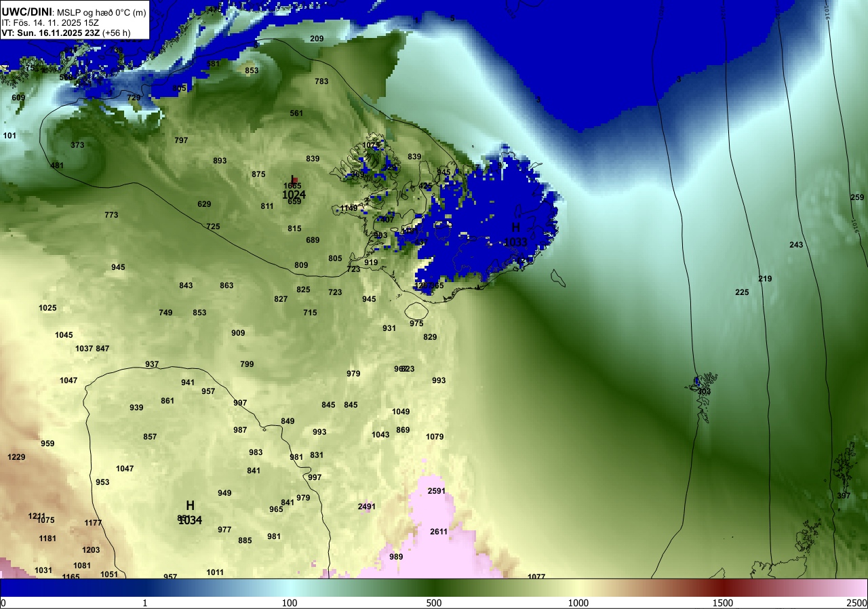Screen dimensions: 868x609
Task: Click the valid time 'VT: Sun. 16.11.2025 23Z'
Action: click(x=52, y=32)
